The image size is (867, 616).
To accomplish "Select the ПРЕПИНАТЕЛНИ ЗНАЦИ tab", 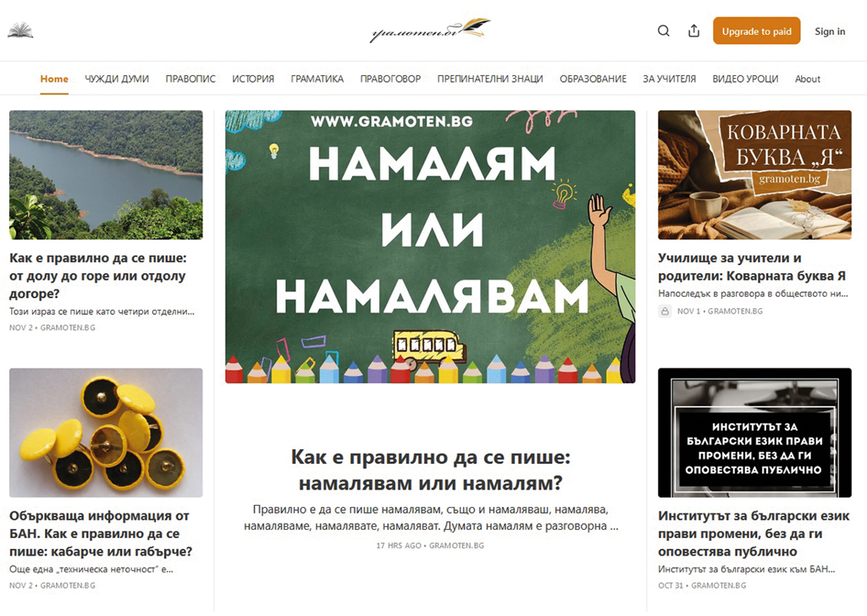I will [x=490, y=79].
